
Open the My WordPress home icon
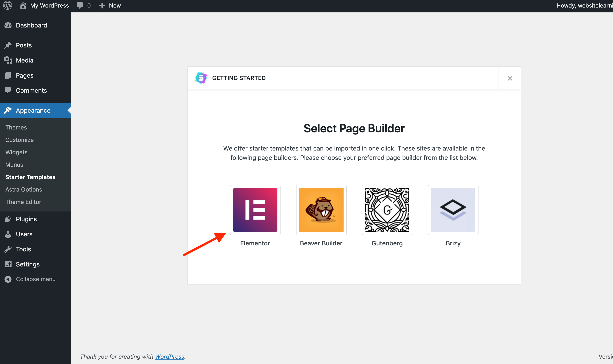pos(23,6)
